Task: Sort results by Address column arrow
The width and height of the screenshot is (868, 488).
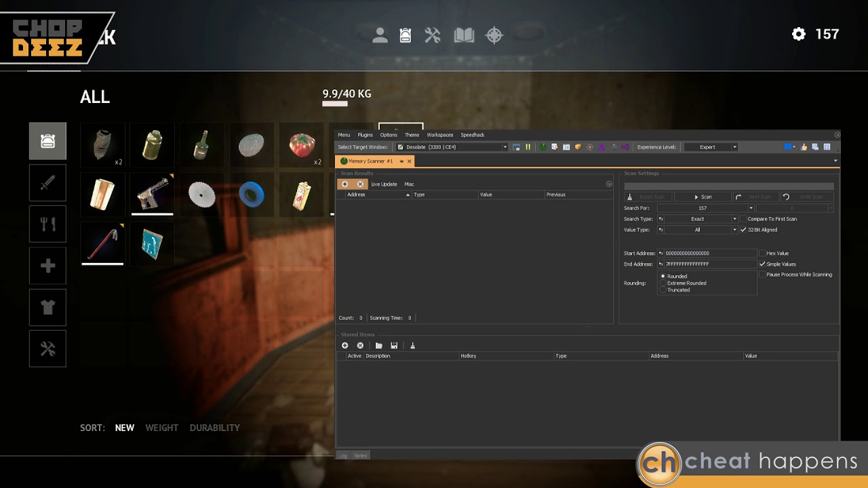Action: click(408, 195)
